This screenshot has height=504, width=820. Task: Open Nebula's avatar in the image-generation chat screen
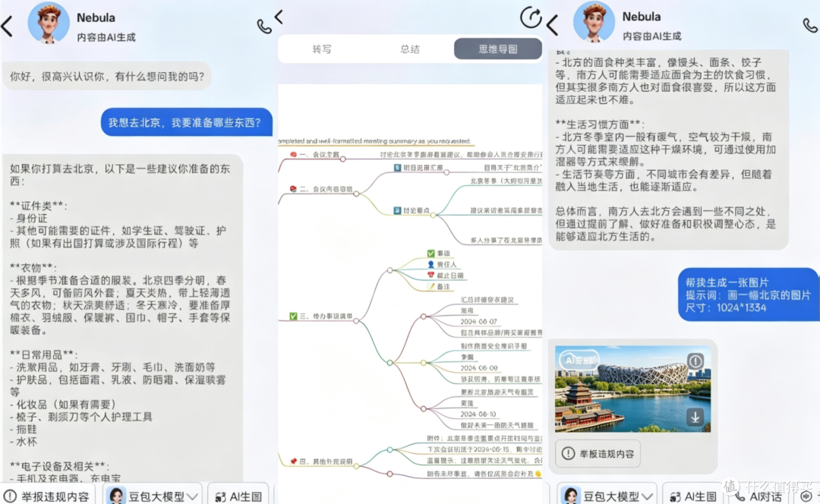coord(594,22)
